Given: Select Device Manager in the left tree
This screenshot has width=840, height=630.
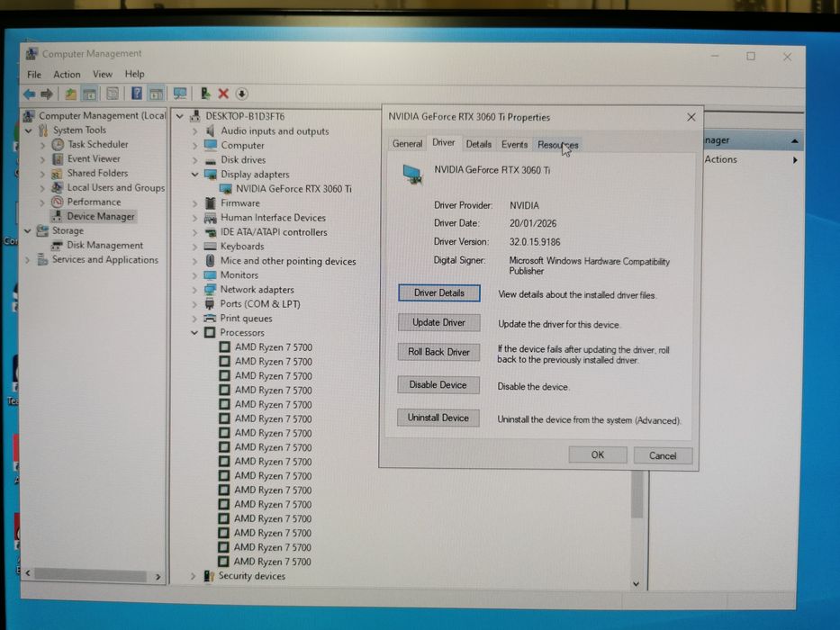Looking at the screenshot, I should point(101,216).
